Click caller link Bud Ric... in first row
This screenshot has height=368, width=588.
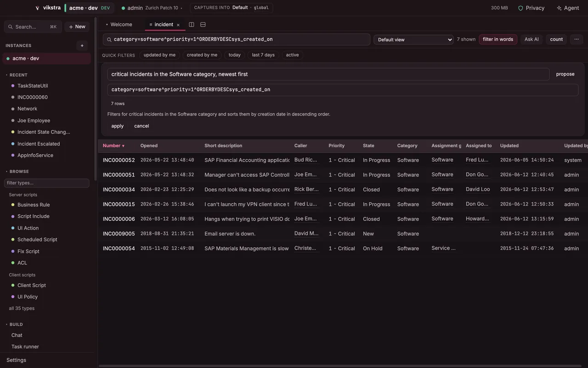pyautogui.click(x=306, y=160)
